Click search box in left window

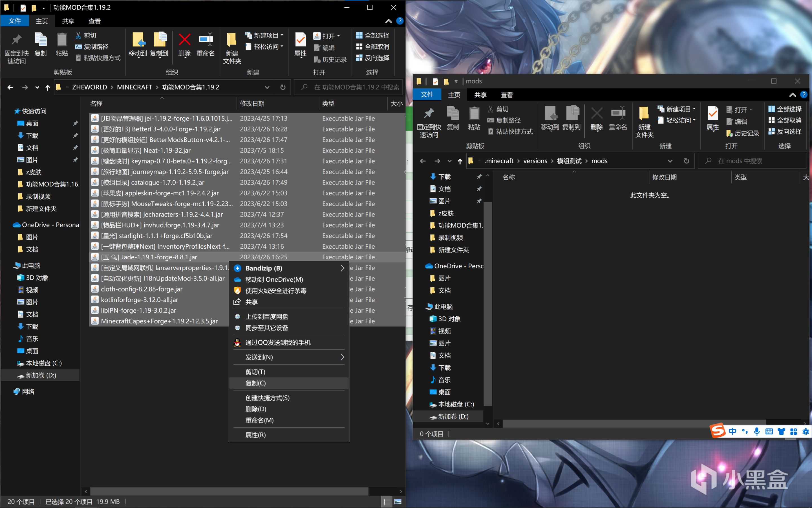(348, 87)
